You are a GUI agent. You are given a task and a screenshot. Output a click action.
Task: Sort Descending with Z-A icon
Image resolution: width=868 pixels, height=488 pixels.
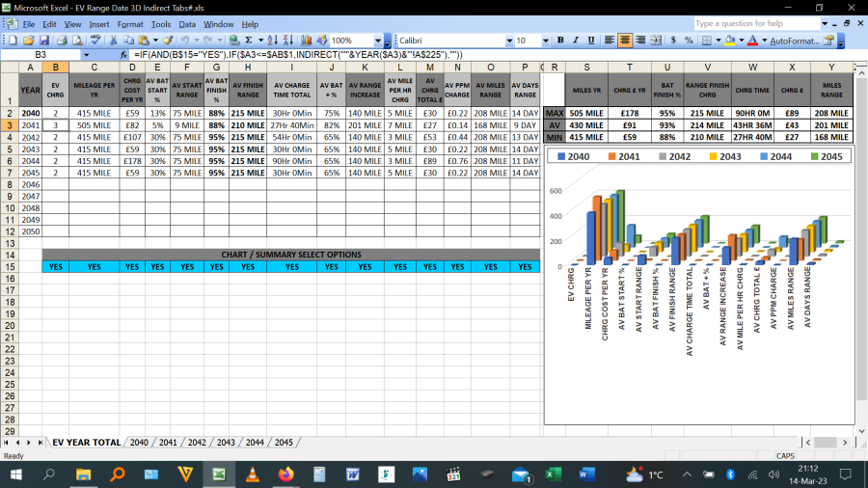click(x=287, y=41)
